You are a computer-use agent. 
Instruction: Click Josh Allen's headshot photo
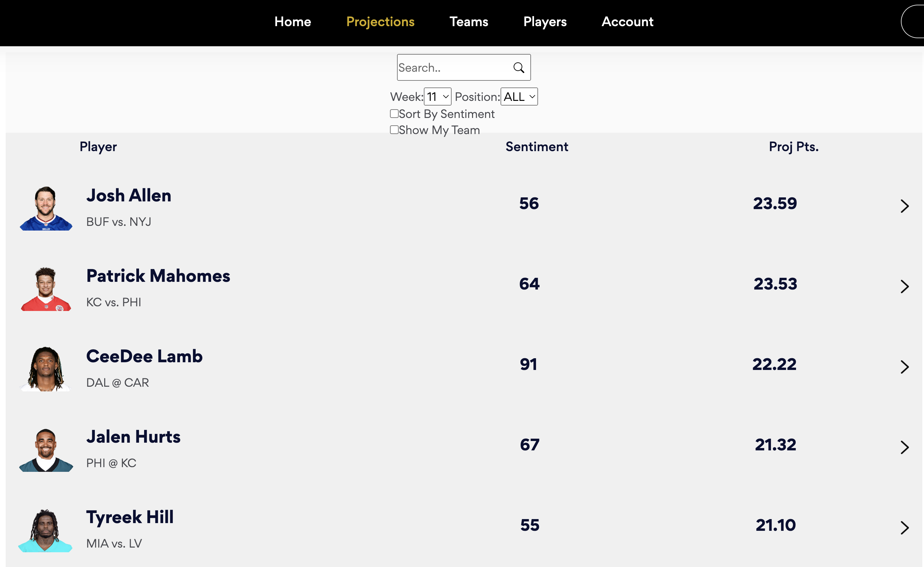pyautogui.click(x=46, y=208)
